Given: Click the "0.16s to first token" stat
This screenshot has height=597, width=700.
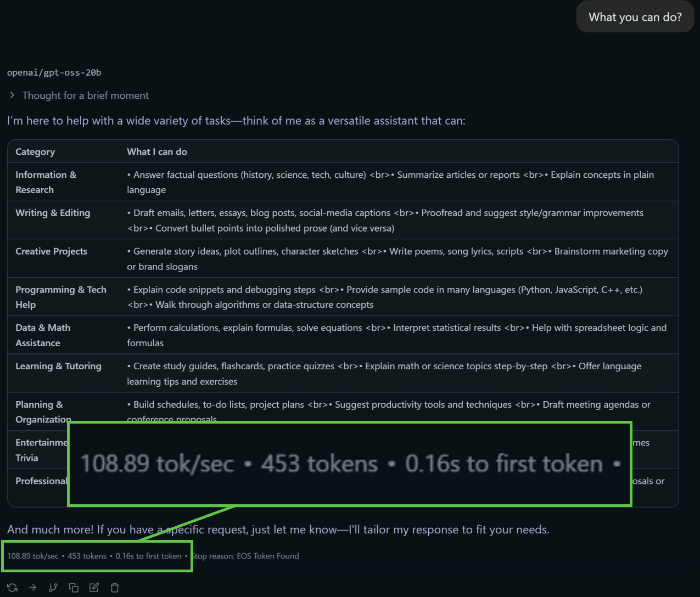Looking at the screenshot, I should click(148, 556).
